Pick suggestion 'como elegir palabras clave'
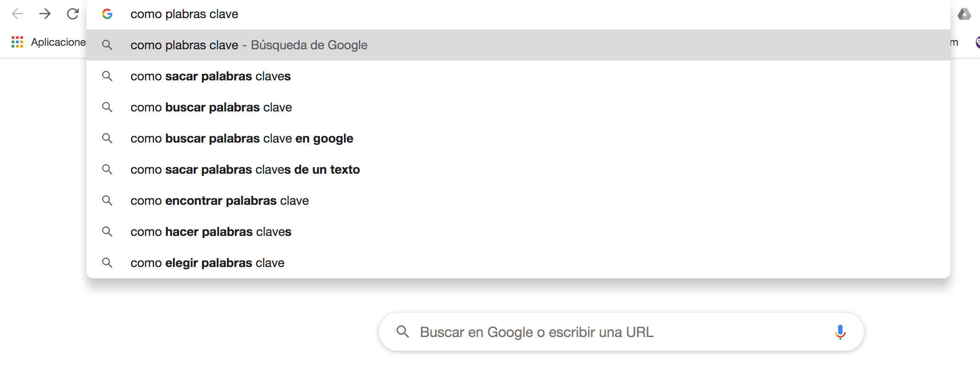 (x=207, y=263)
